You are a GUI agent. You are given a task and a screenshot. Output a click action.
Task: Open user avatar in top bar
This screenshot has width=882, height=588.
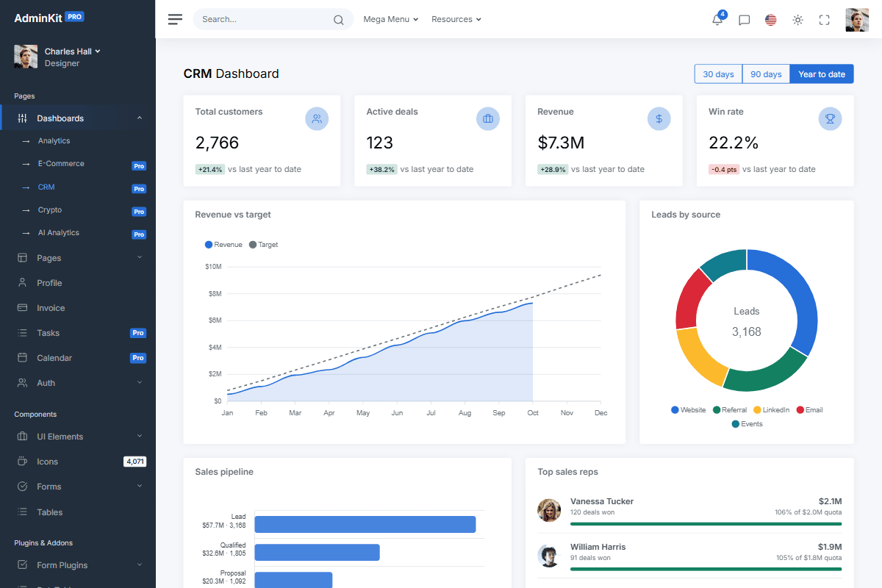(857, 20)
